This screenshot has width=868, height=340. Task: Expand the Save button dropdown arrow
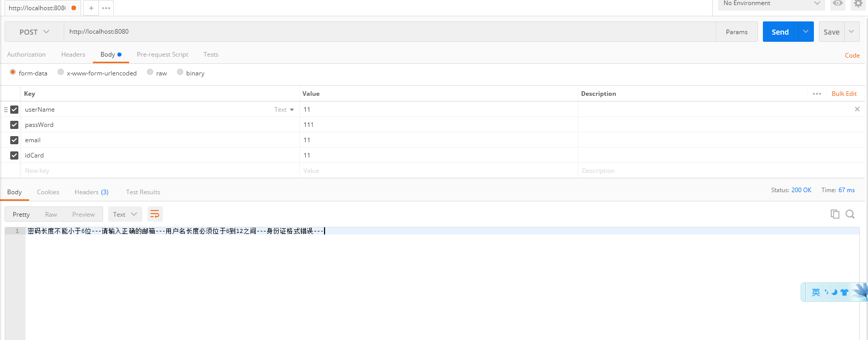pos(852,32)
